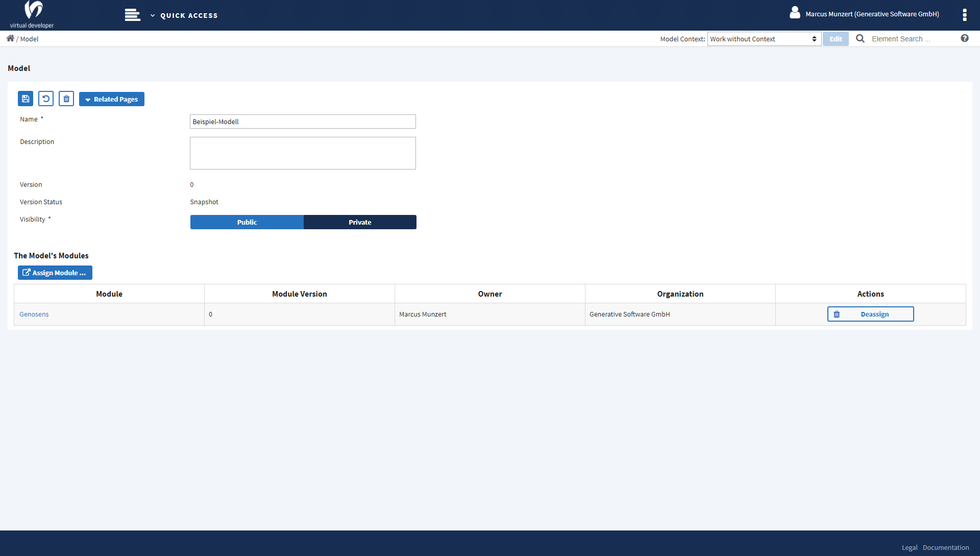Image resolution: width=980 pixels, height=556 pixels.
Task: Save the model with the disk icon
Action: (x=26, y=99)
